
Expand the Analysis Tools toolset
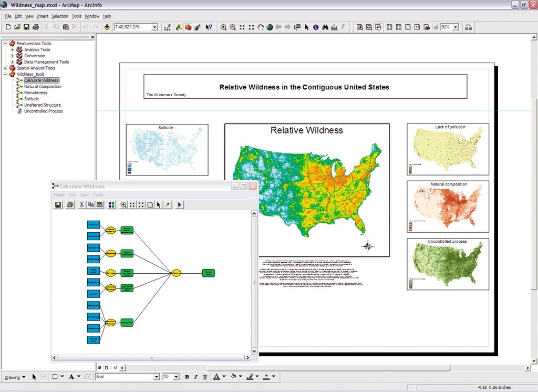pyautogui.click(x=13, y=50)
